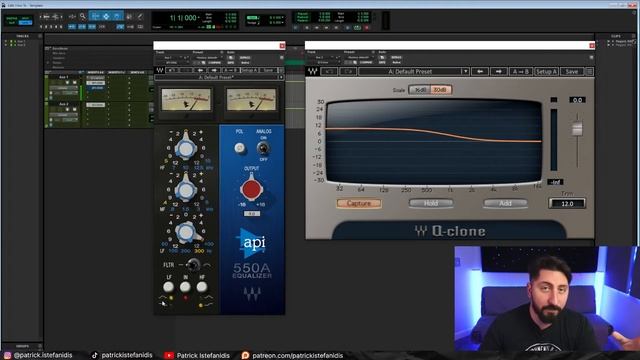Select the Zoomer magnifier tool in Pro Tools toolbar
The image size is (640, 360).
pos(83,16)
